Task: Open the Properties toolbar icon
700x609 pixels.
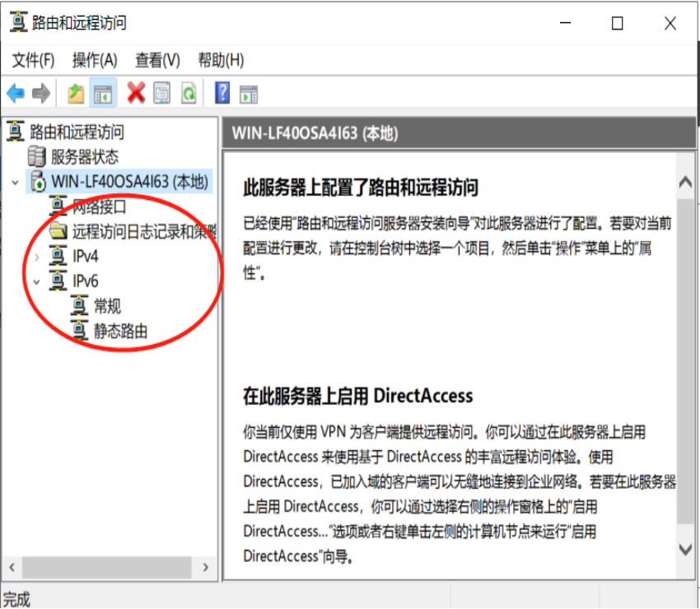Action: tap(162, 93)
